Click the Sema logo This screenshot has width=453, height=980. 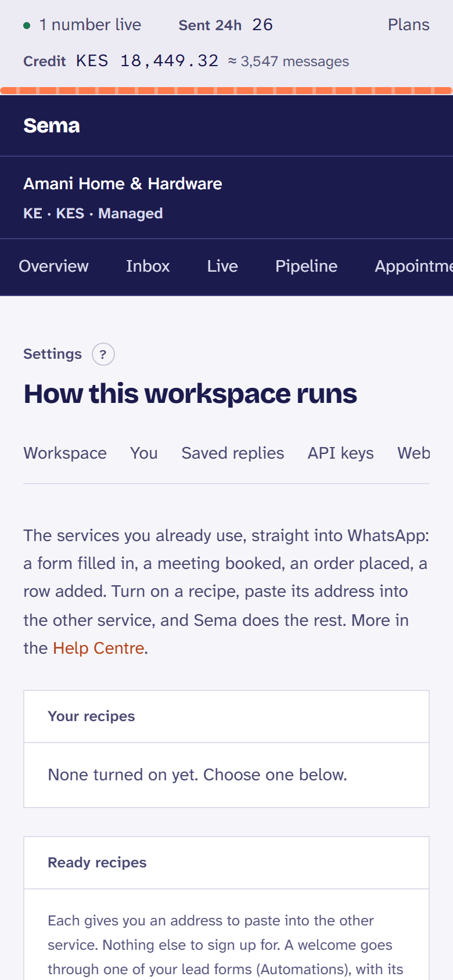coord(52,125)
